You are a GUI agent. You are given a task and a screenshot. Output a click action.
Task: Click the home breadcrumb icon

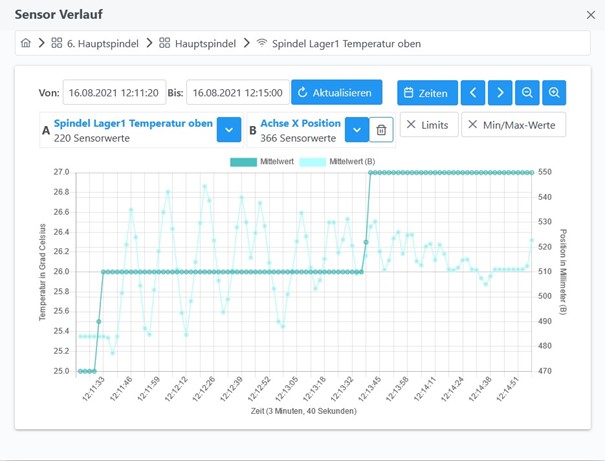click(26, 44)
